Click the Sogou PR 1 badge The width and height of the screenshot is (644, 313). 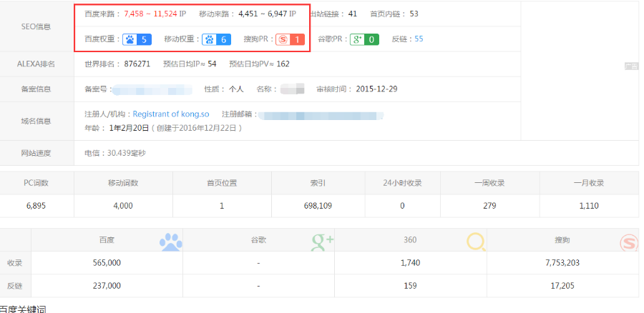pos(290,39)
